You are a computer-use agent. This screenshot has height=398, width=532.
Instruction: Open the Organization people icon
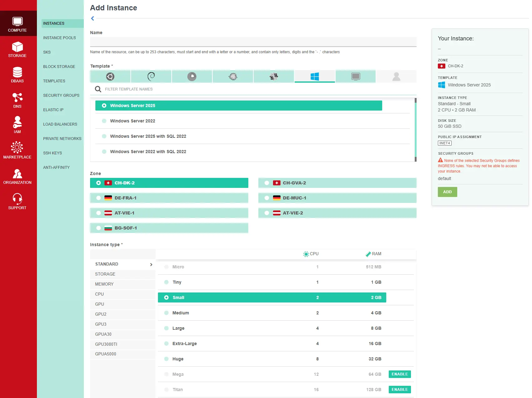pyautogui.click(x=18, y=173)
